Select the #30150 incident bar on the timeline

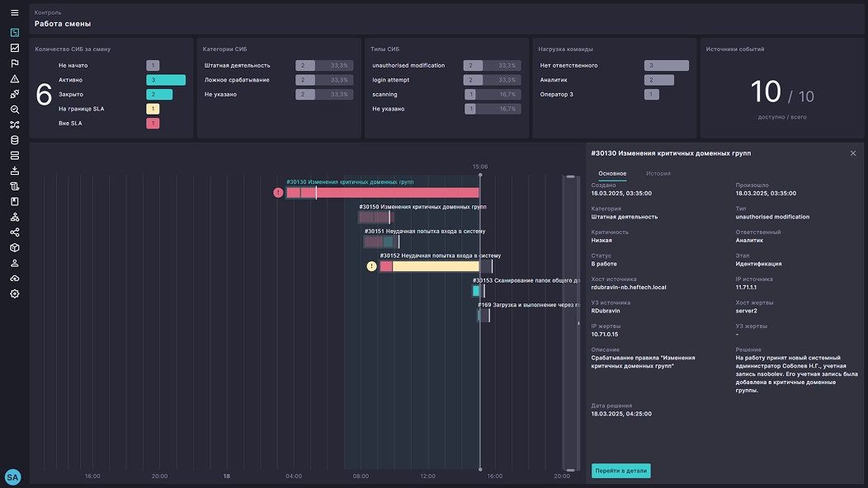(x=376, y=218)
